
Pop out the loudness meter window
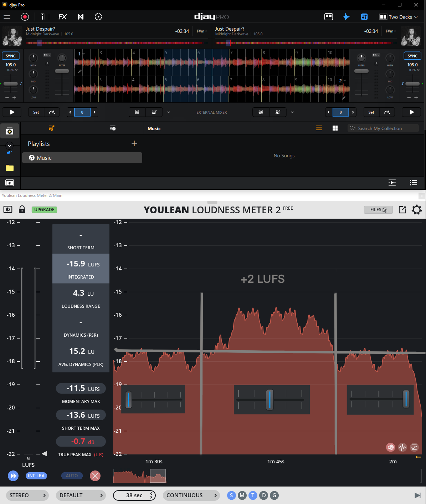coord(402,210)
